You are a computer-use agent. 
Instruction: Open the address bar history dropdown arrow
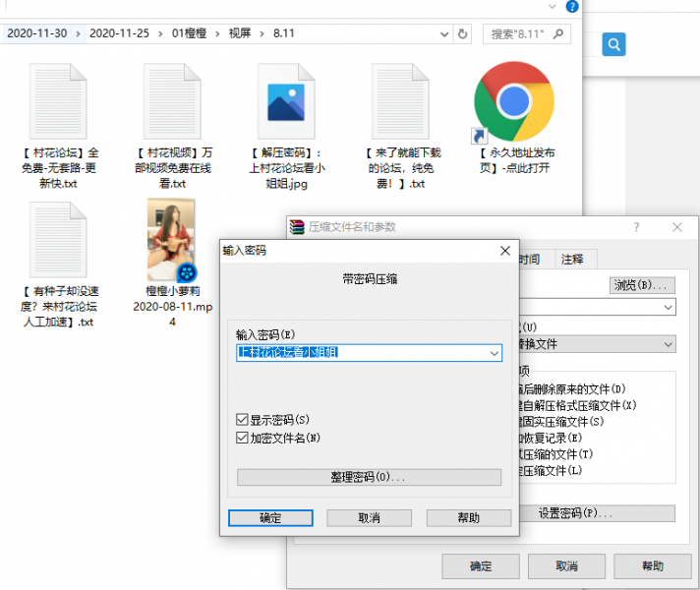[442, 33]
